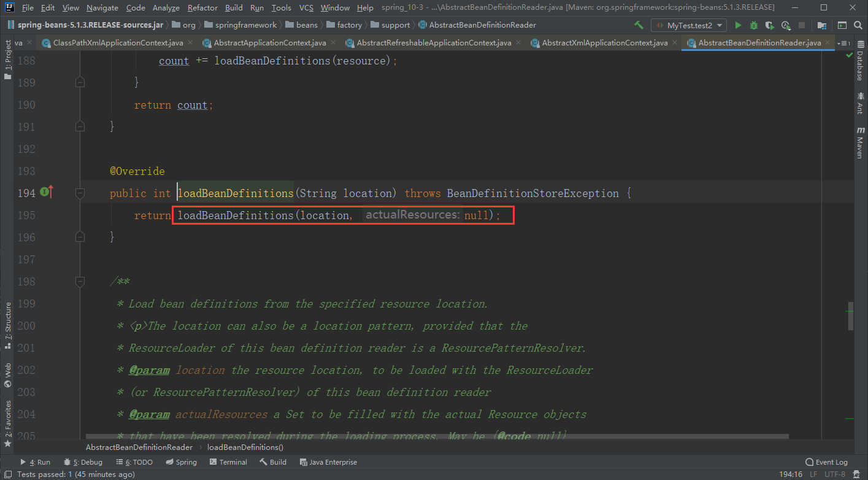Open the Project Structure folder icon
868x480 pixels.
tap(821, 25)
